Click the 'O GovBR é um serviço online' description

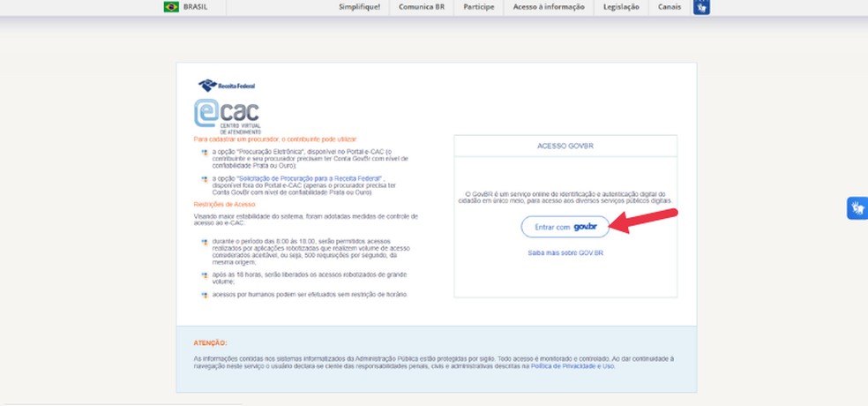(x=565, y=197)
